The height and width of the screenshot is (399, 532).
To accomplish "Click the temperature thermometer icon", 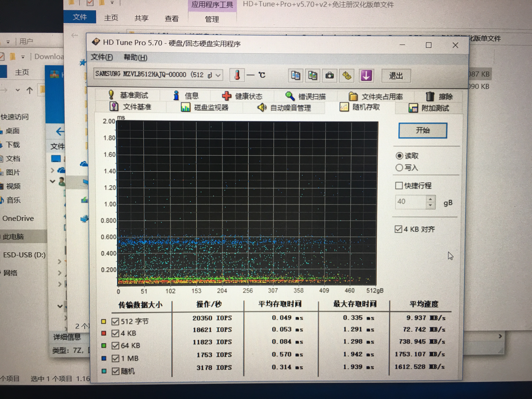I will click(237, 75).
